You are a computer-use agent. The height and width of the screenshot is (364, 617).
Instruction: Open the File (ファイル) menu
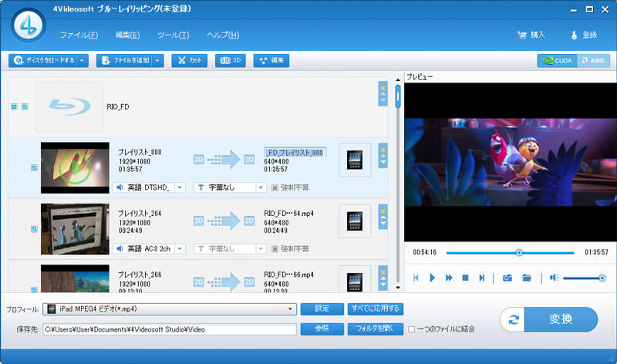[x=79, y=35]
